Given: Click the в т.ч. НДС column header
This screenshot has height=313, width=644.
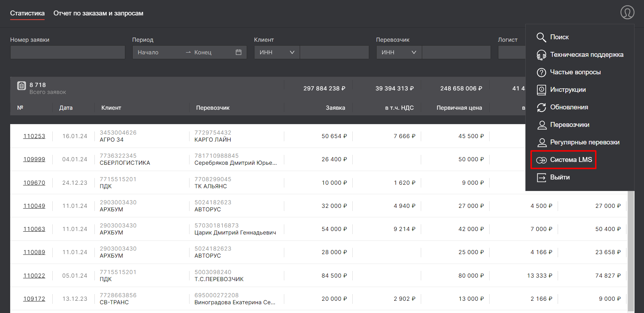Looking at the screenshot, I should pyautogui.click(x=399, y=108).
